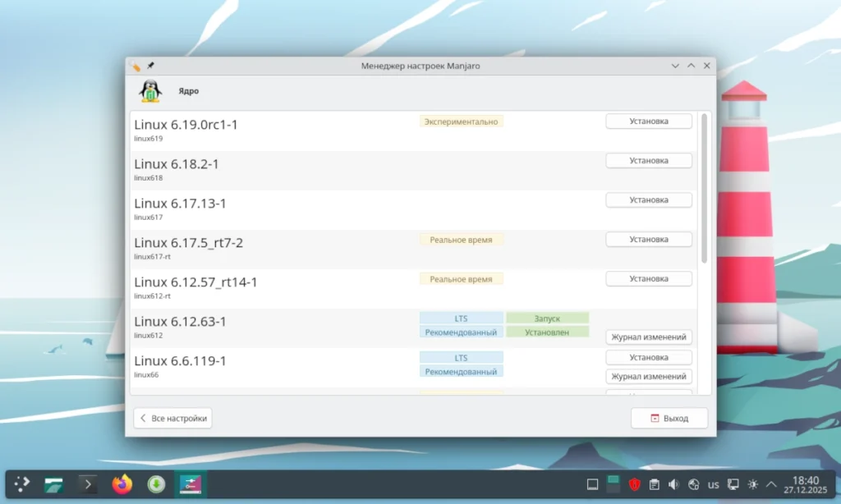The image size is (841, 504).
Task: Launch the terminal from taskbar
Action: point(88,484)
